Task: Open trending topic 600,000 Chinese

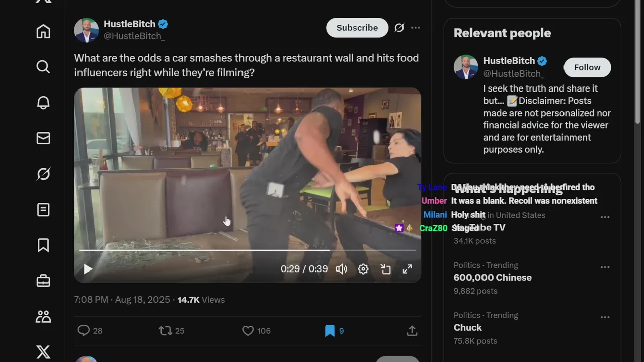Action: pos(493,278)
